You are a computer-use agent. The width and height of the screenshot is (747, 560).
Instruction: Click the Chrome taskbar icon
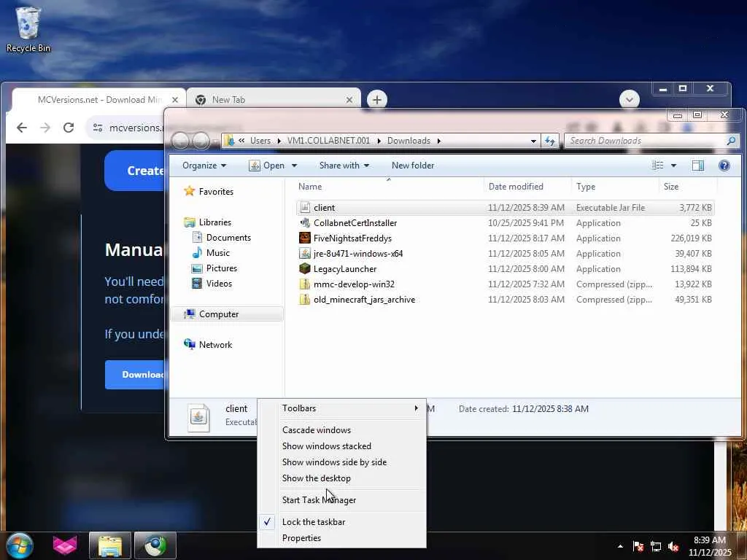pyautogui.click(x=155, y=545)
